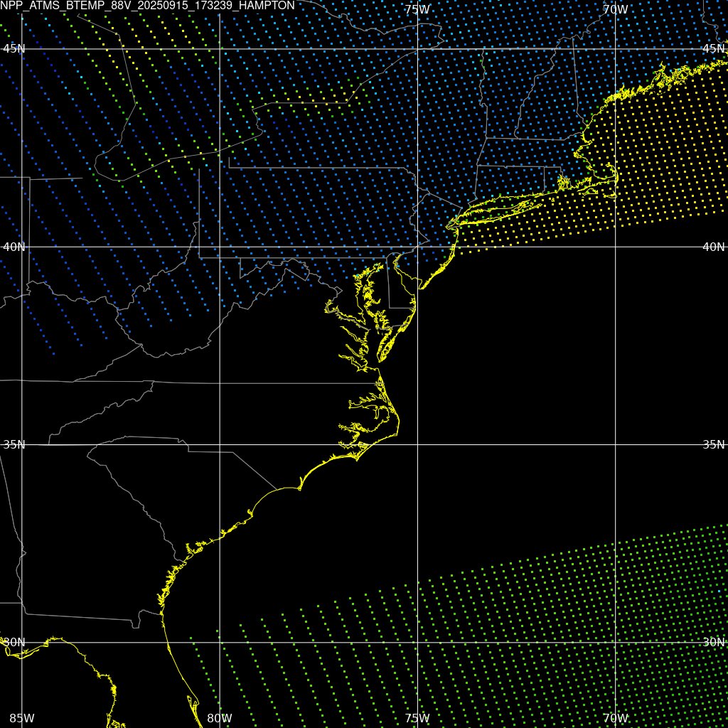Select the 45N label on the left side
This screenshot has width=728, height=728.
coord(14,49)
